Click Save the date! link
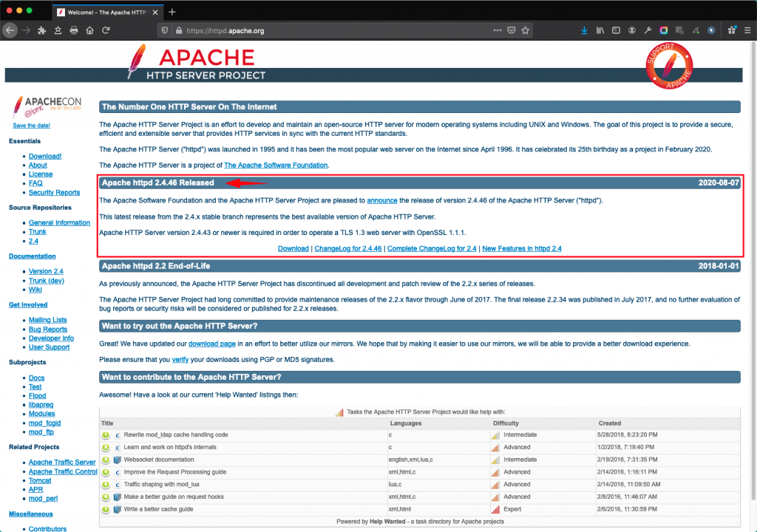Viewport: 757px width, 532px height. coord(31,126)
